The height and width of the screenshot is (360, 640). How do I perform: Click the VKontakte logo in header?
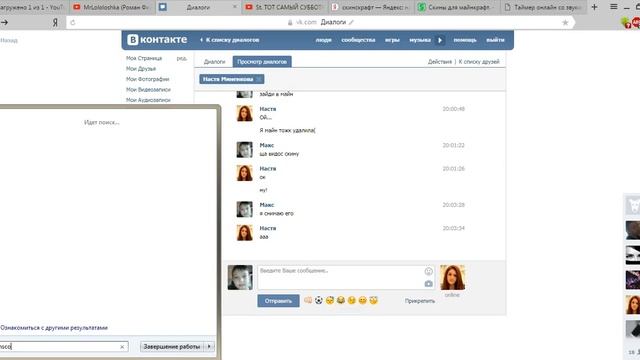[x=157, y=40]
